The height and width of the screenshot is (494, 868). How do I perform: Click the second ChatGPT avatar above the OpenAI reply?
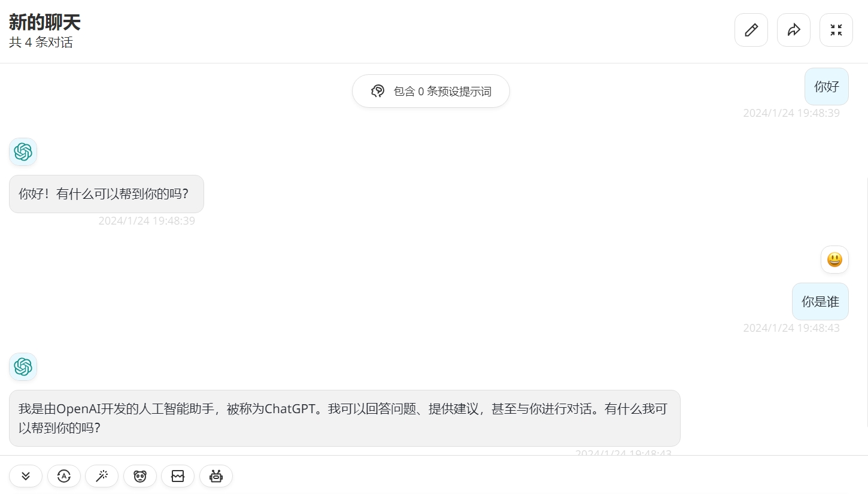pos(23,366)
